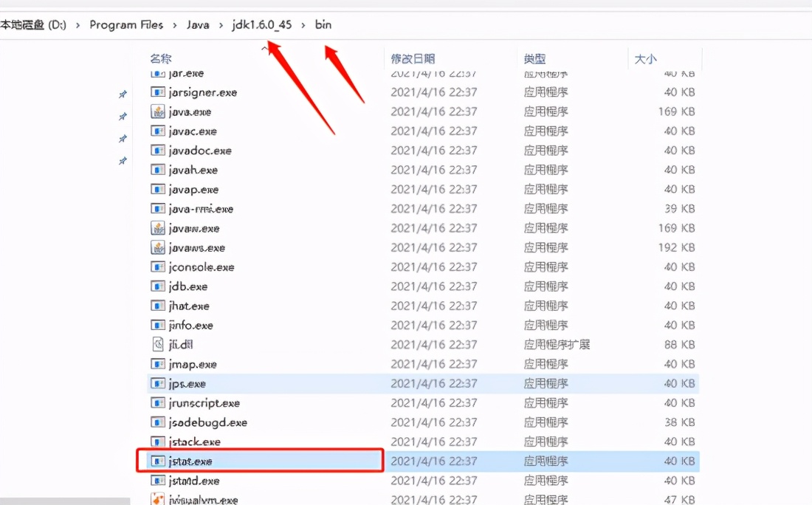Click the file name java.exe
The width and height of the screenshot is (812, 505).
190,112
